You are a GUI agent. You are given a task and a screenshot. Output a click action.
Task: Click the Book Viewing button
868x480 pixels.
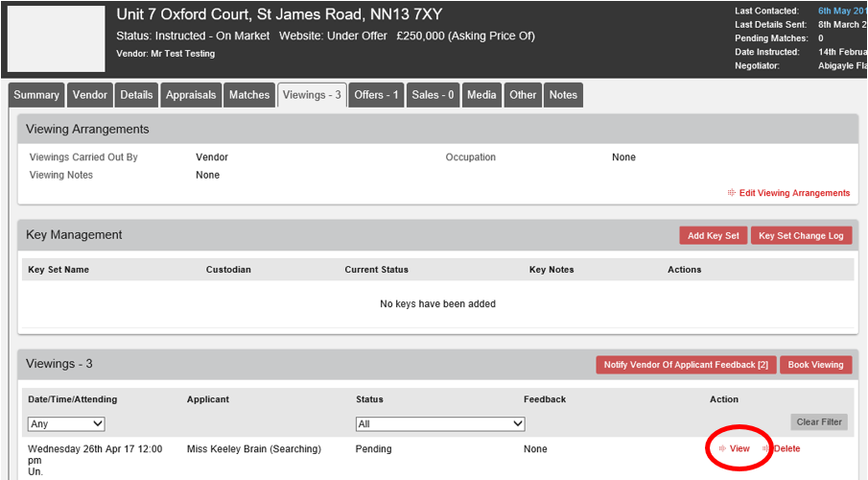(815, 365)
